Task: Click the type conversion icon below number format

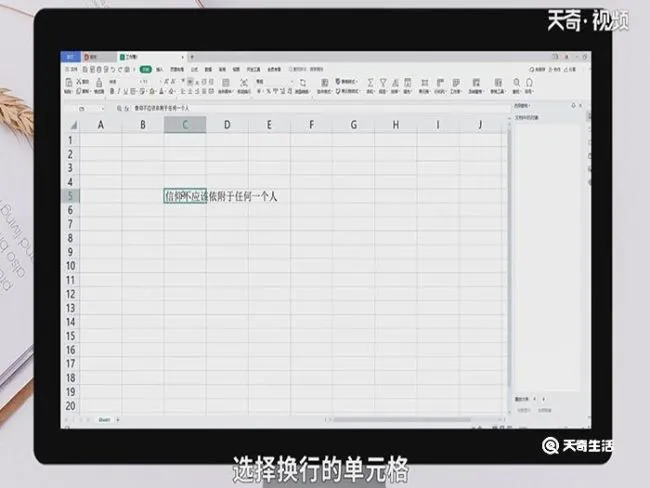Action: click(303, 83)
